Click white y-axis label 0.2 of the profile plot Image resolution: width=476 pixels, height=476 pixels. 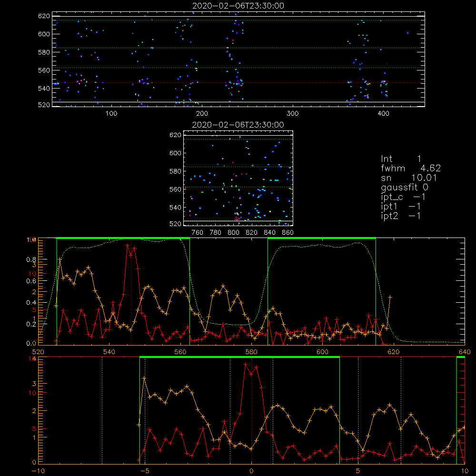click(x=31, y=324)
